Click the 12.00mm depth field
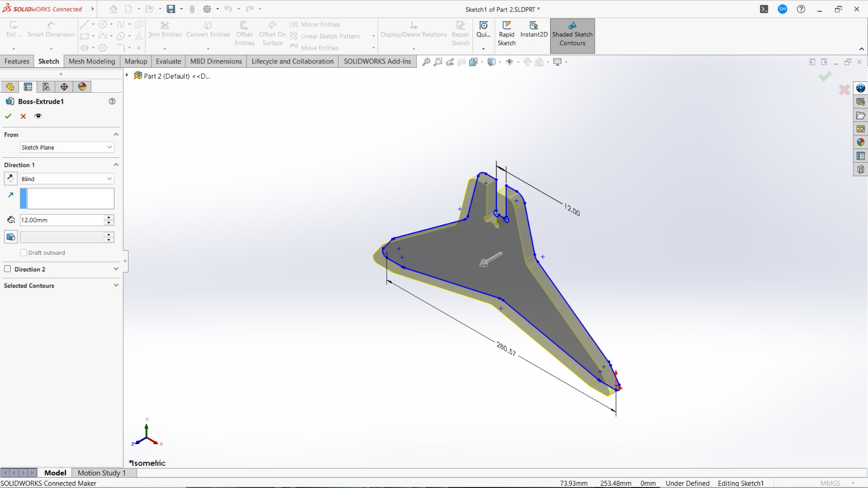This screenshot has height=488, width=868. click(62, 220)
